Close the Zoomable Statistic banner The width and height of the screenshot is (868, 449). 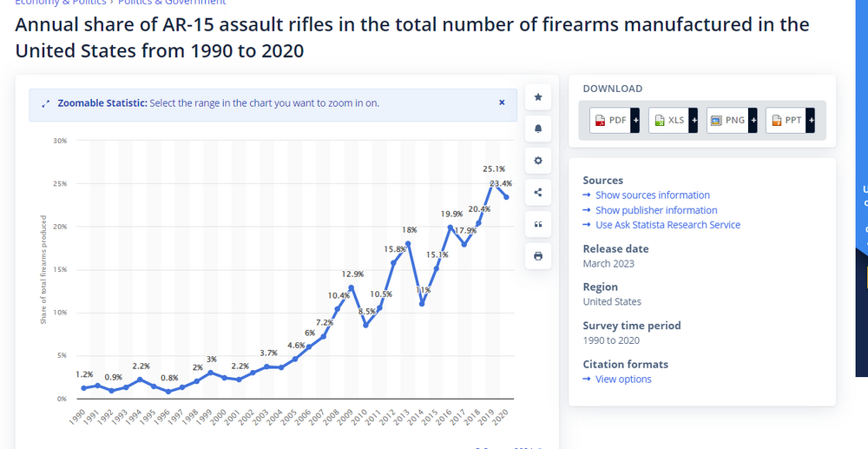(x=502, y=102)
